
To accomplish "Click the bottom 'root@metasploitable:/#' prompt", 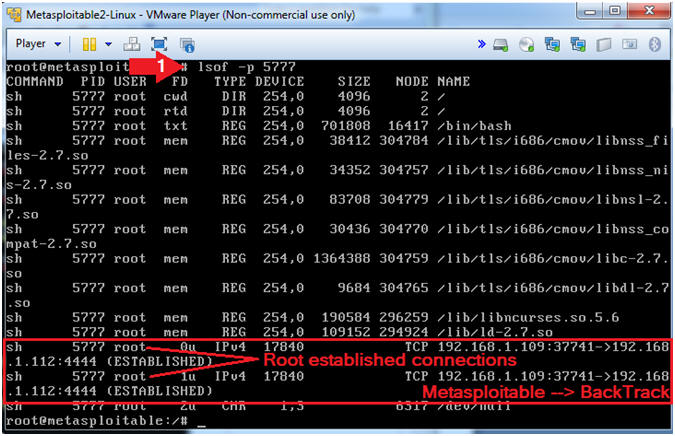I will click(97, 421).
